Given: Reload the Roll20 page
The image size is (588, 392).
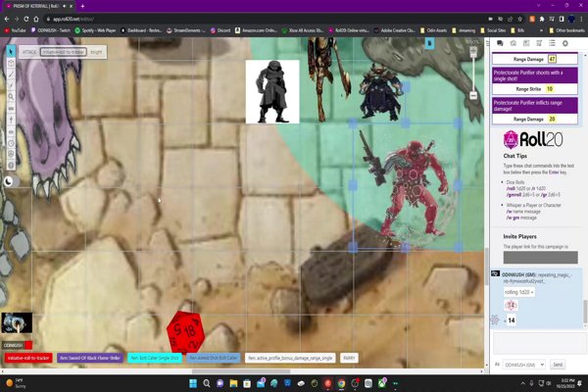Looking at the screenshot, I should pyautogui.click(x=25, y=19).
